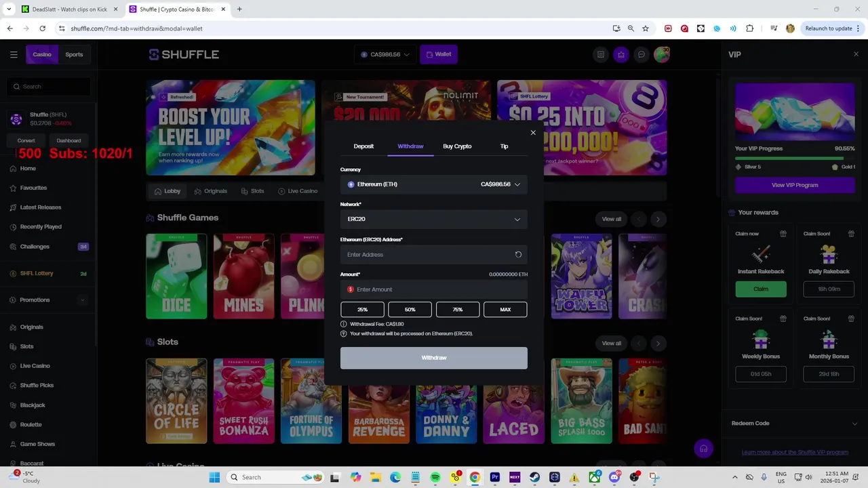Claim the Instant Rakeback reward
Screen dimensions: 868x488
(761, 289)
